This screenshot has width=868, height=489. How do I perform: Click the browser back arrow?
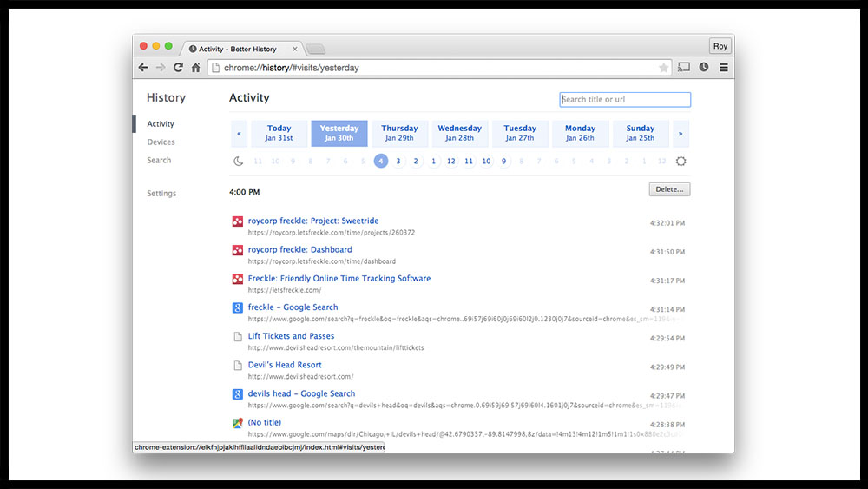point(143,68)
